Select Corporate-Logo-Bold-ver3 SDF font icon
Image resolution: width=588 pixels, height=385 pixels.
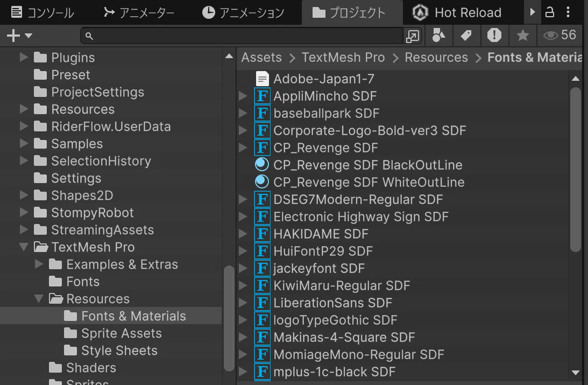point(262,131)
